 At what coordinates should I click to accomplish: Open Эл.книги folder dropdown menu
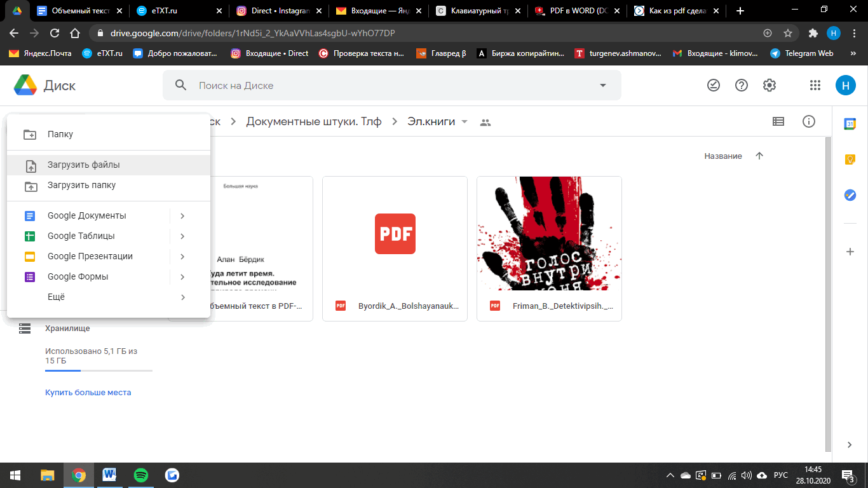click(465, 122)
